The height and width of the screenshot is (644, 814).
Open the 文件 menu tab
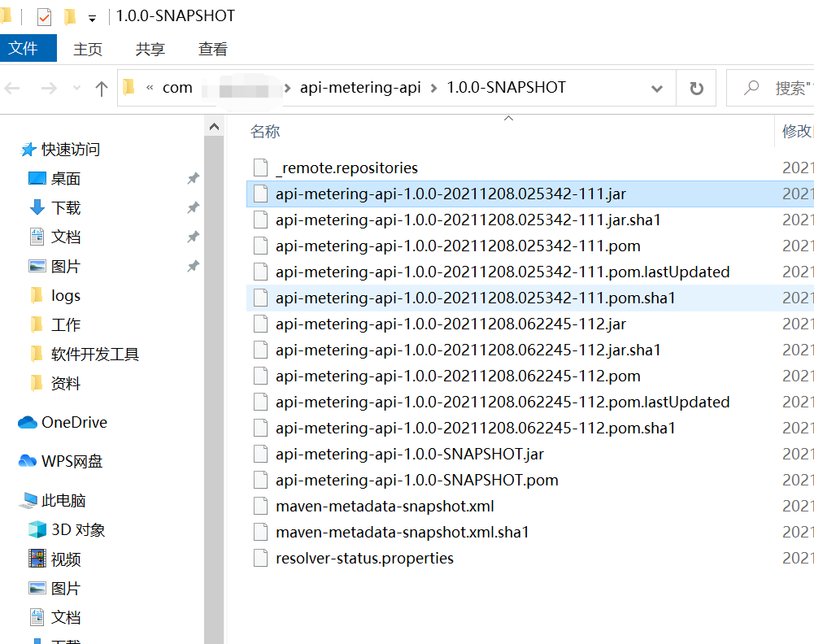pyautogui.click(x=28, y=48)
